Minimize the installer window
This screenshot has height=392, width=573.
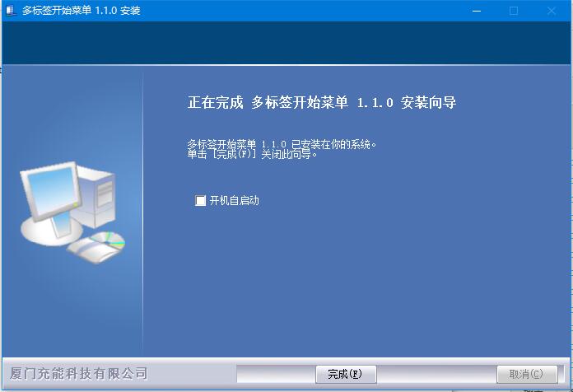(x=477, y=11)
